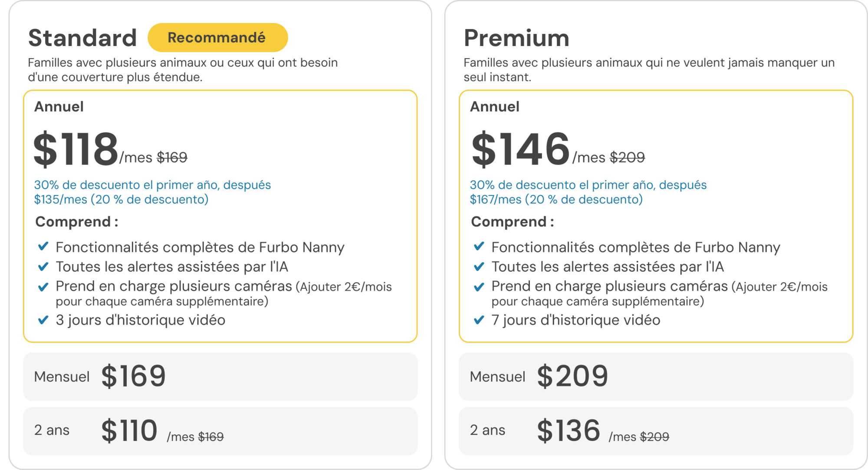Choose the Premium Mensuel $209 option
Viewport: 868px width, 470px height.
[655, 377]
